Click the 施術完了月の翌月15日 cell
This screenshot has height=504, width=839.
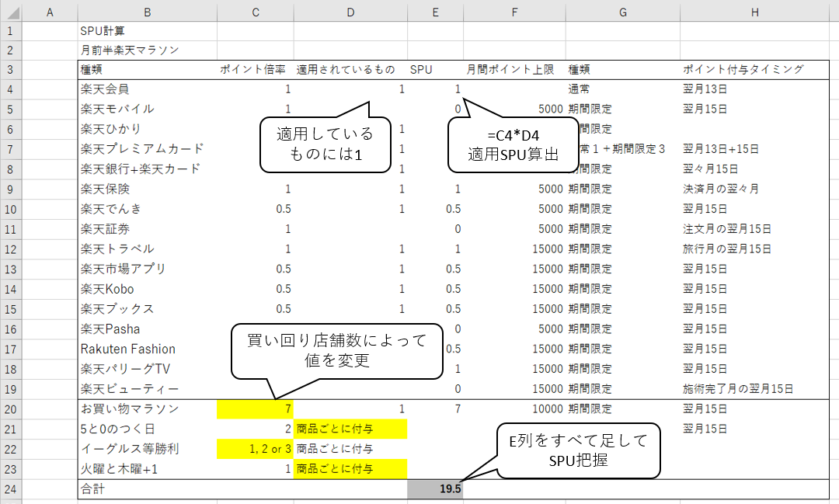(754, 389)
